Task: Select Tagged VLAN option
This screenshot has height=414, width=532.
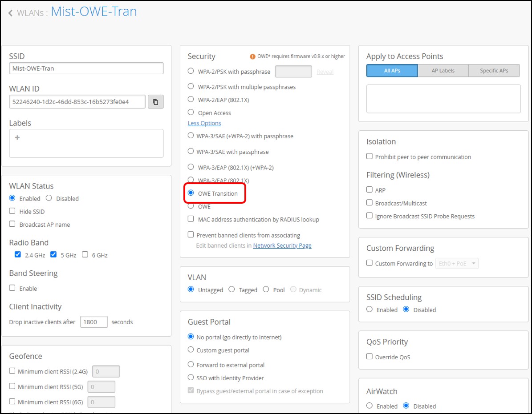Action: (x=231, y=289)
